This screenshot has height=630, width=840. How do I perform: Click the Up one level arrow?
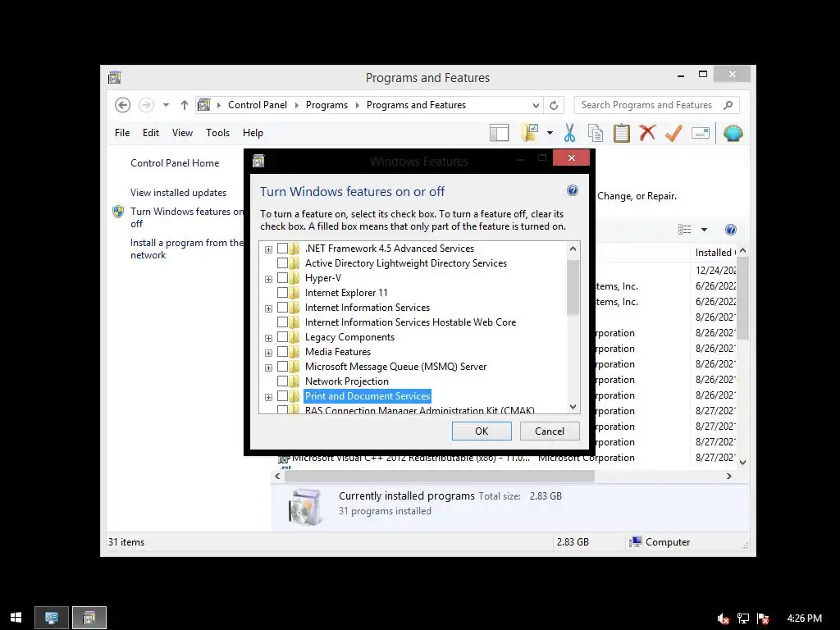pos(185,105)
